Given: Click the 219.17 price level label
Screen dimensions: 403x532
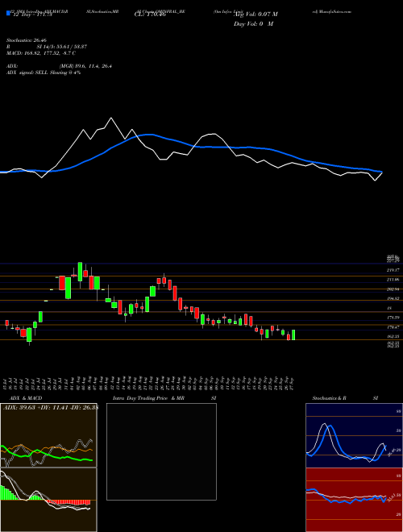Looking at the screenshot, I should click(x=393, y=270).
